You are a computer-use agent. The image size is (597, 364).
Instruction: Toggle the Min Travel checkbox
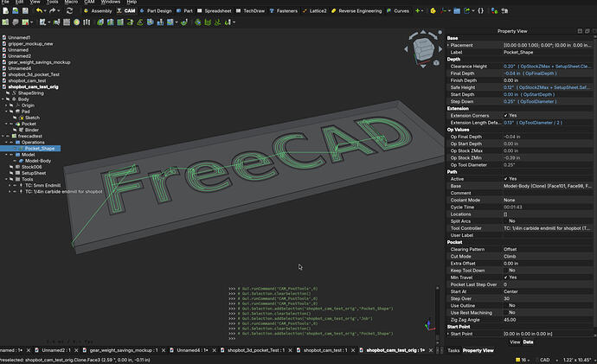tap(505, 278)
